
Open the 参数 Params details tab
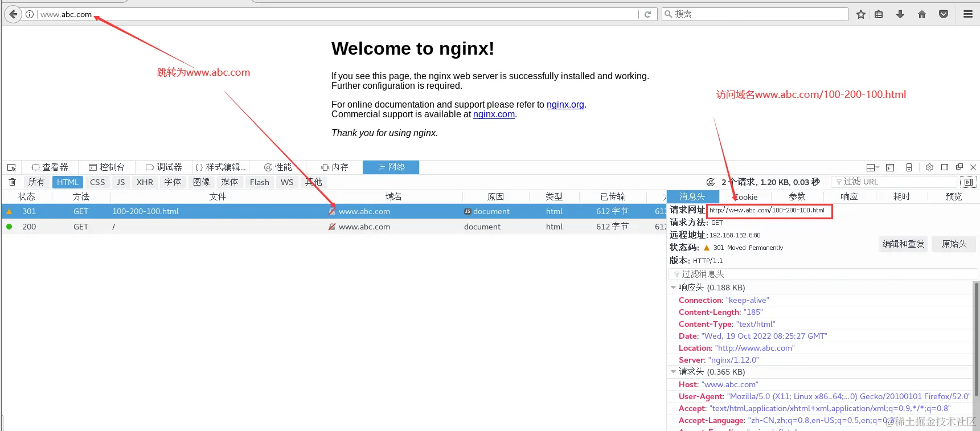(x=797, y=197)
